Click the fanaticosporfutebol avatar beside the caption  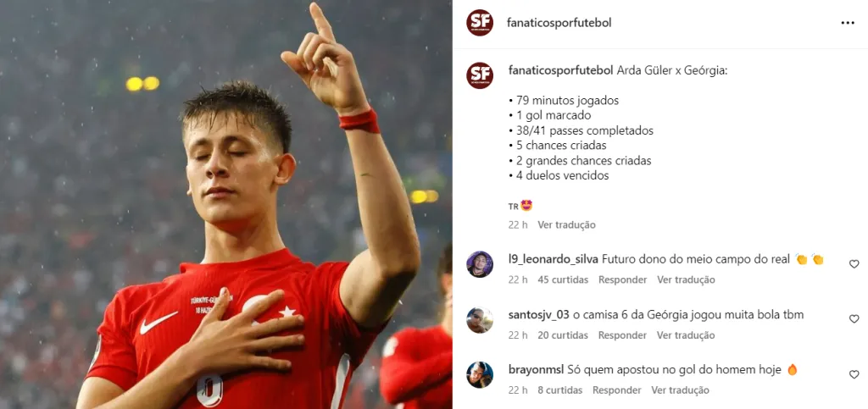[x=480, y=75]
